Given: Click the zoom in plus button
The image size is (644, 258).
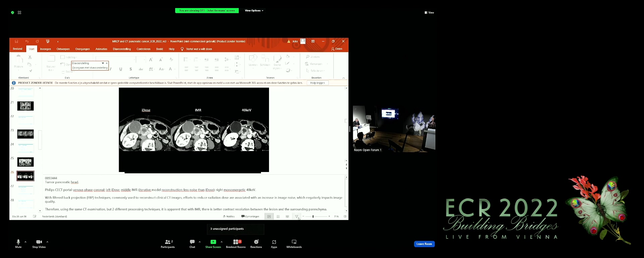Looking at the screenshot, I should (x=329, y=216).
